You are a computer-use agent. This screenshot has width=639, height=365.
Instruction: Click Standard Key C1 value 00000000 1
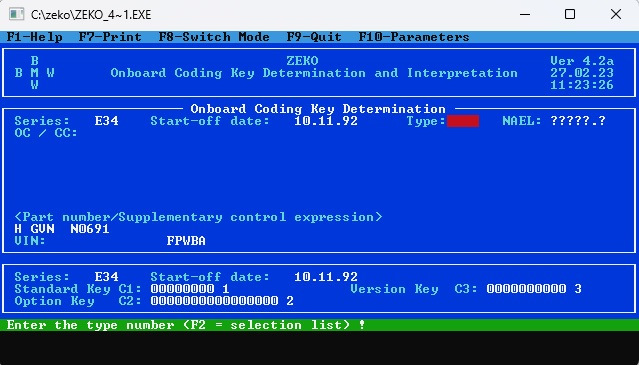pyautogui.click(x=190, y=289)
